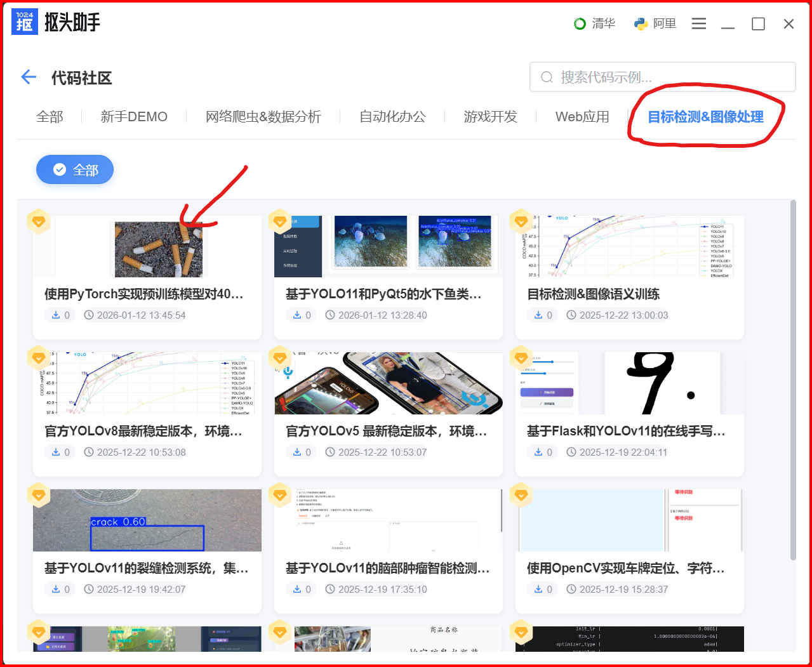Viewport: 812px width, 667px height.
Task: Click timestamp 2025-12-22 10:53:08
Action: coord(142,452)
